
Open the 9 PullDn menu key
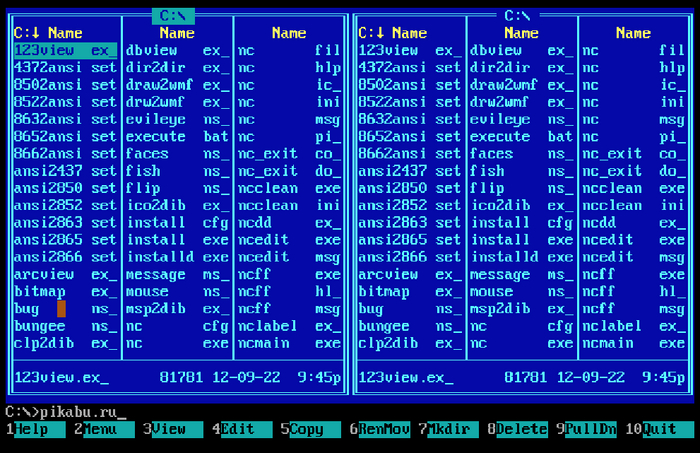point(586,429)
